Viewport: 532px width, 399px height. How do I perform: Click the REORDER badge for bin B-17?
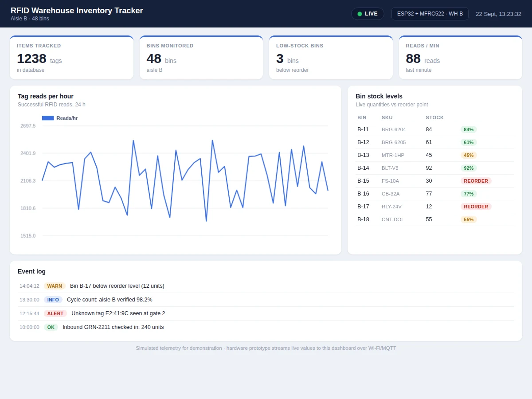[x=476, y=207]
